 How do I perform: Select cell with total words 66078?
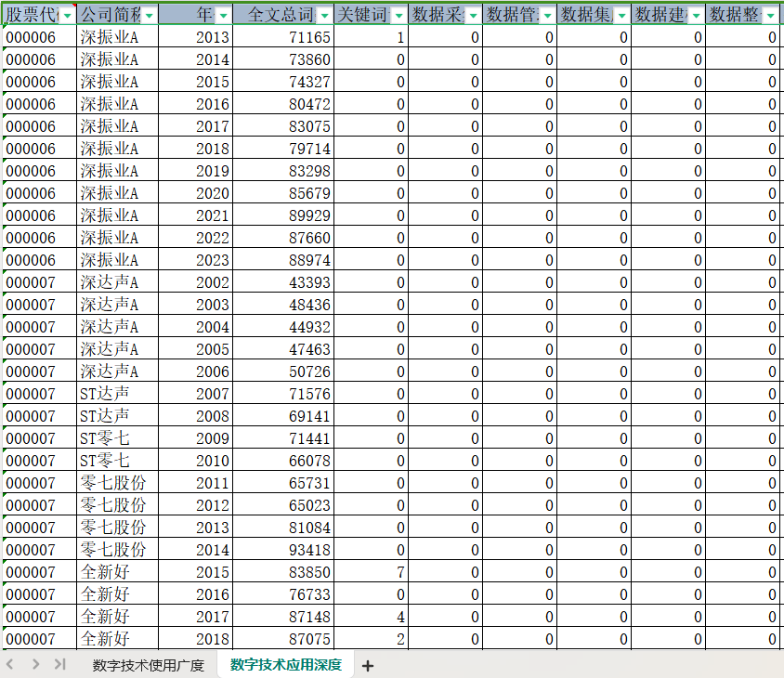pos(283,460)
